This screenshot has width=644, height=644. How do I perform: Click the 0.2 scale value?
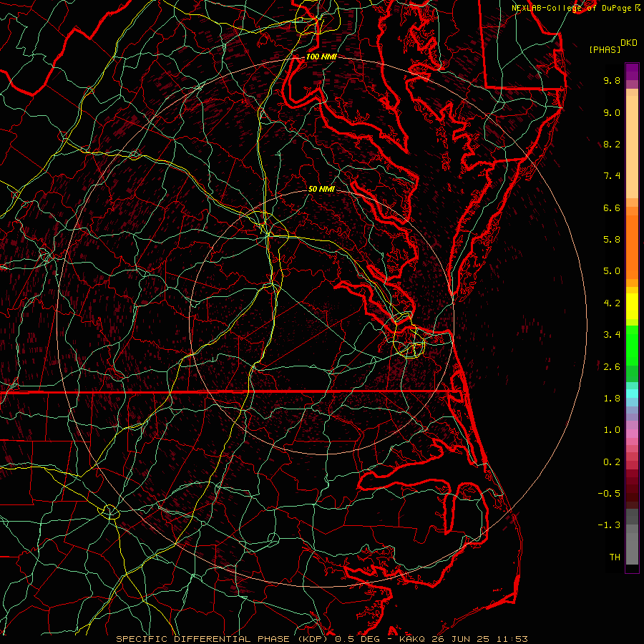point(612,462)
